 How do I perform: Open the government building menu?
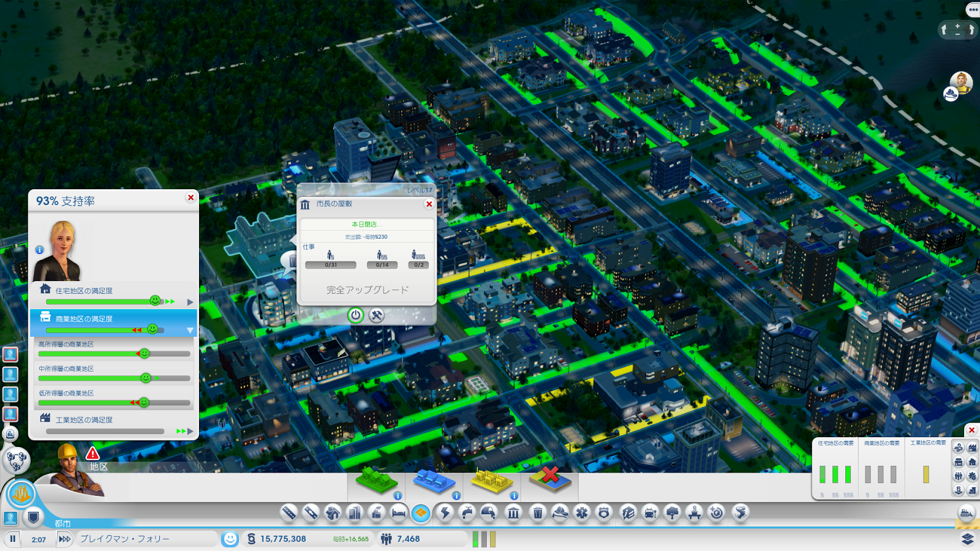click(x=513, y=512)
